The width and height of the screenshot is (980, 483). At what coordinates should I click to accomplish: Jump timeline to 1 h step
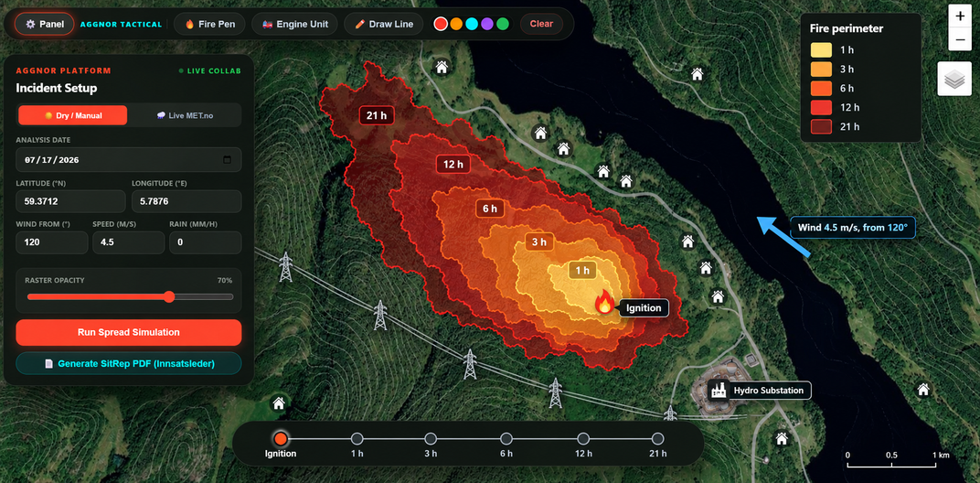click(x=357, y=438)
